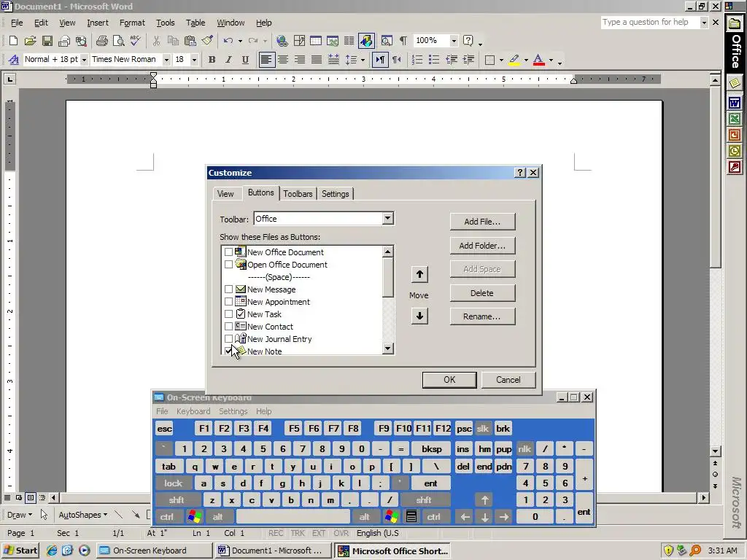The image size is (747, 560).
Task: Confirm the Customize dialog with OK
Action: 449,379
